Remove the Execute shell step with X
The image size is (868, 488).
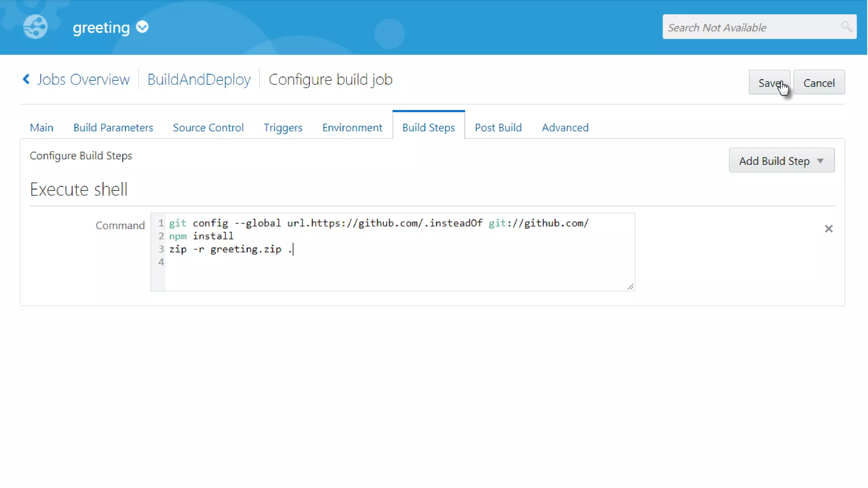(829, 229)
